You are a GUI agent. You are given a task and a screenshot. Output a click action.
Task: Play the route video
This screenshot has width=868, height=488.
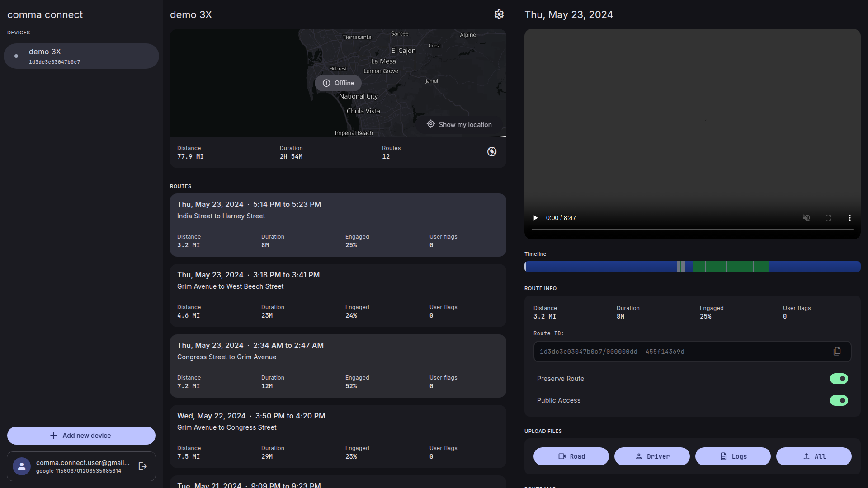536,218
